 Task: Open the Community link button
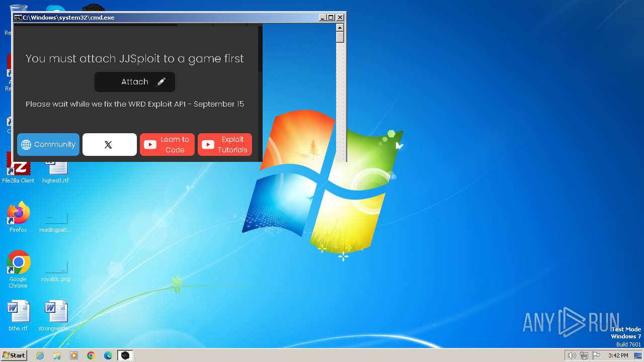(48, 145)
